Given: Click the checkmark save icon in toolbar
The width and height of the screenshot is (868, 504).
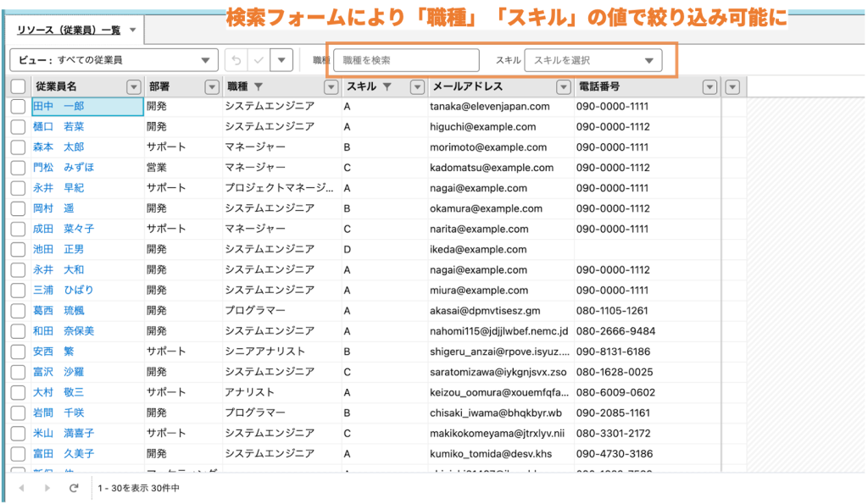Looking at the screenshot, I should 259,60.
